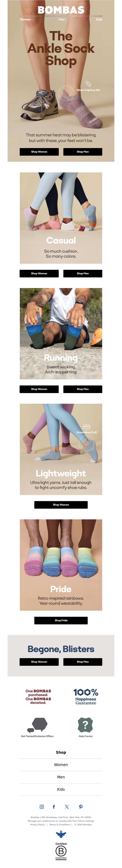Open the Kids link in Shop list
The height and width of the screenshot is (868, 122).
(61, 789)
